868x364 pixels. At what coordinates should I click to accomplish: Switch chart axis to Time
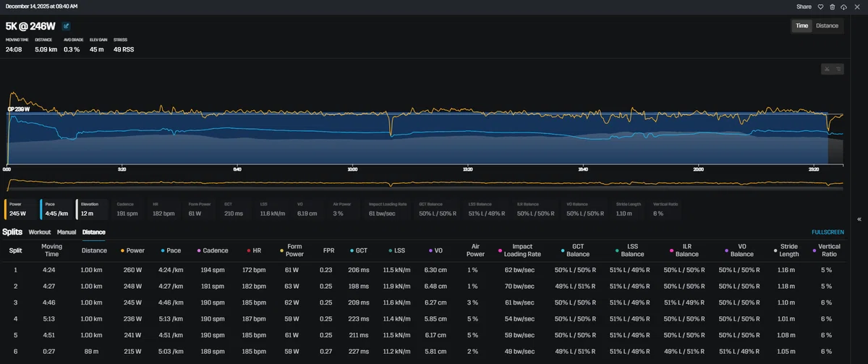[801, 25]
